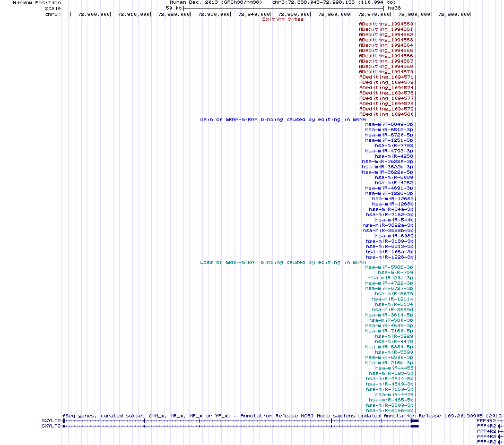
Task: Click the first GXYLT2 gene label
Action: coord(51,421)
